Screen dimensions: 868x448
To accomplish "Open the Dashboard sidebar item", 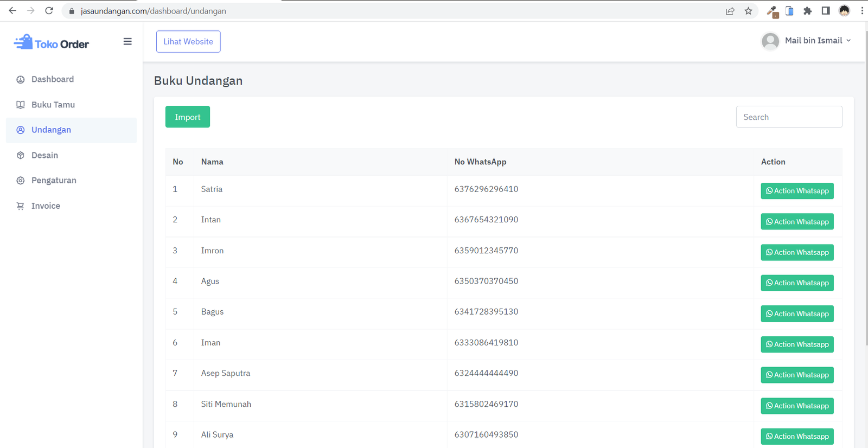I will pyautogui.click(x=52, y=79).
